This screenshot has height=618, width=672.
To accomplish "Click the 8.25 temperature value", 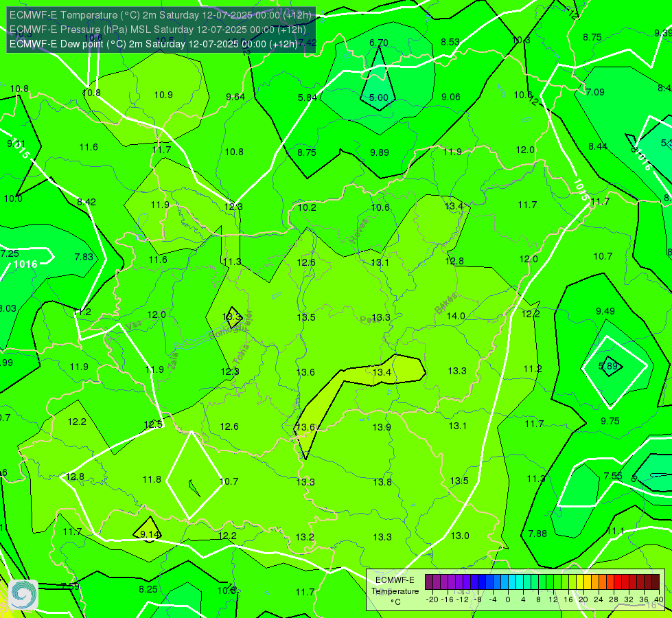I will click(x=148, y=589).
